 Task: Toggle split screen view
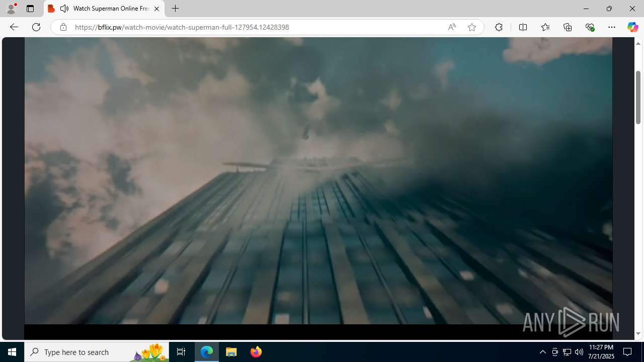coord(523,27)
